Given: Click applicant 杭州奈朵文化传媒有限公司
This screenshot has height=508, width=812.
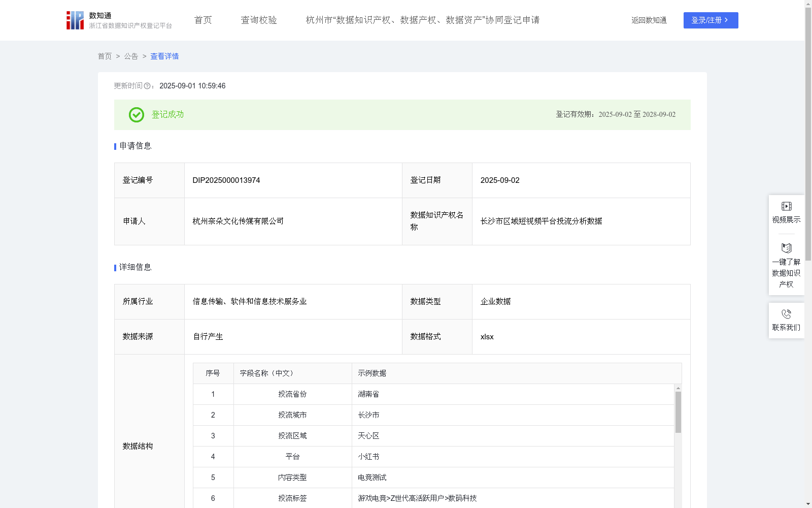Looking at the screenshot, I should pyautogui.click(x=238, y=221).
